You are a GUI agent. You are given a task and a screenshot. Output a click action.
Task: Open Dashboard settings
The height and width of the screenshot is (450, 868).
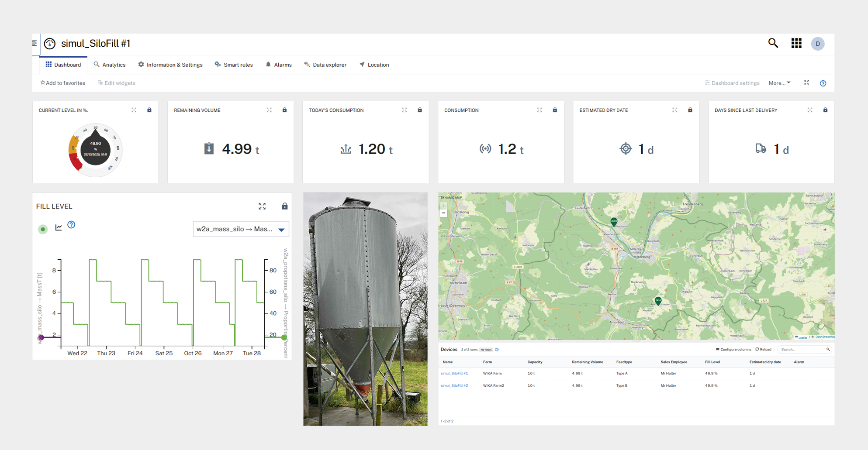(732, 83)
